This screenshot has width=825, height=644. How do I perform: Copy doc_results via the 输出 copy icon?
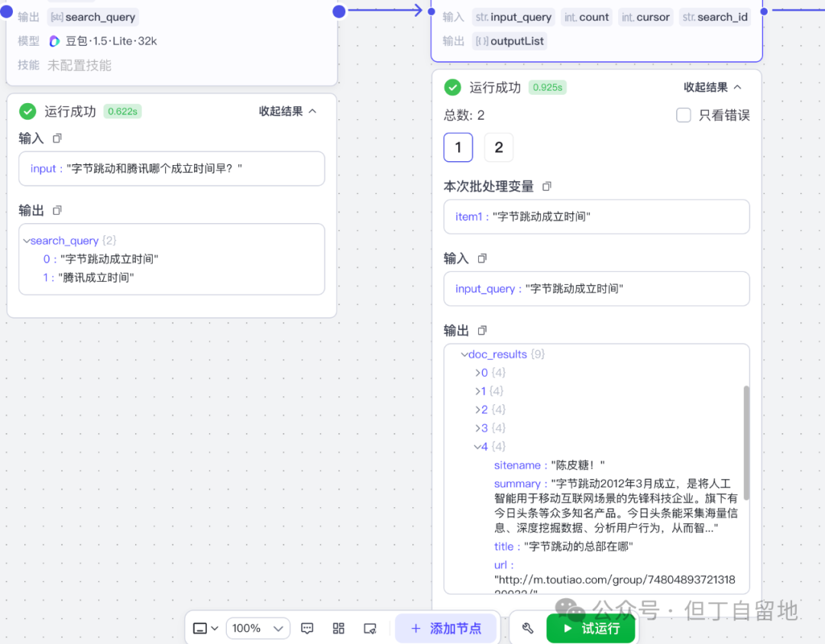coord(481,330)
